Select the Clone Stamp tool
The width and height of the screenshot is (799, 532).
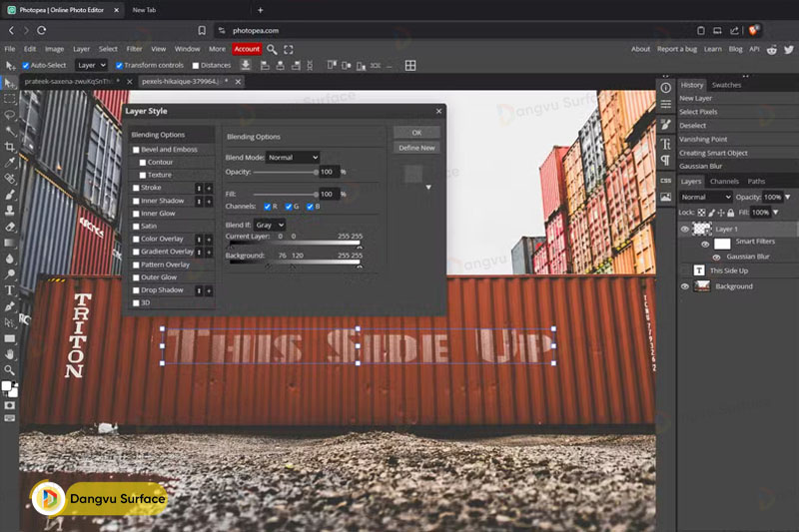10,211
